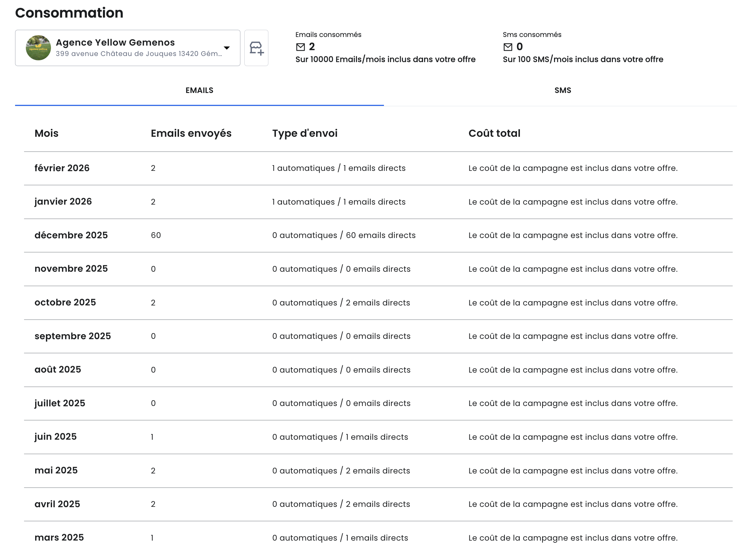This screenshot has height=560, width=737.
Task: Click janvier 2026 '1 automatiques / 1 emails directs'
Action: (339, 202)
